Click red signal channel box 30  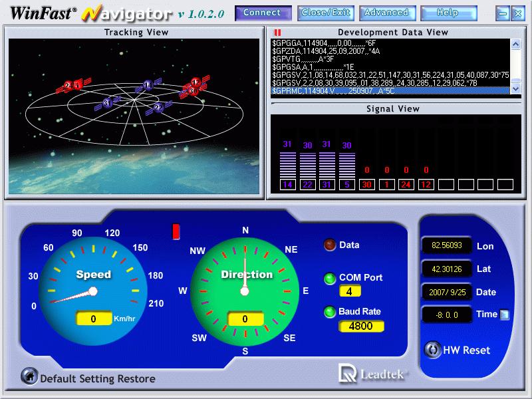click(x=367, y=185)
